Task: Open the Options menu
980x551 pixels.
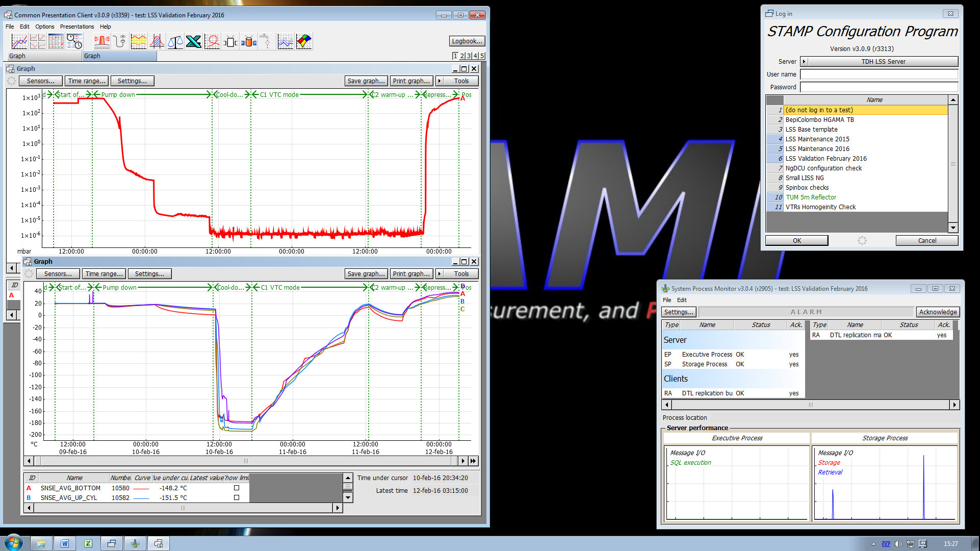Action: tap(45, 27)
